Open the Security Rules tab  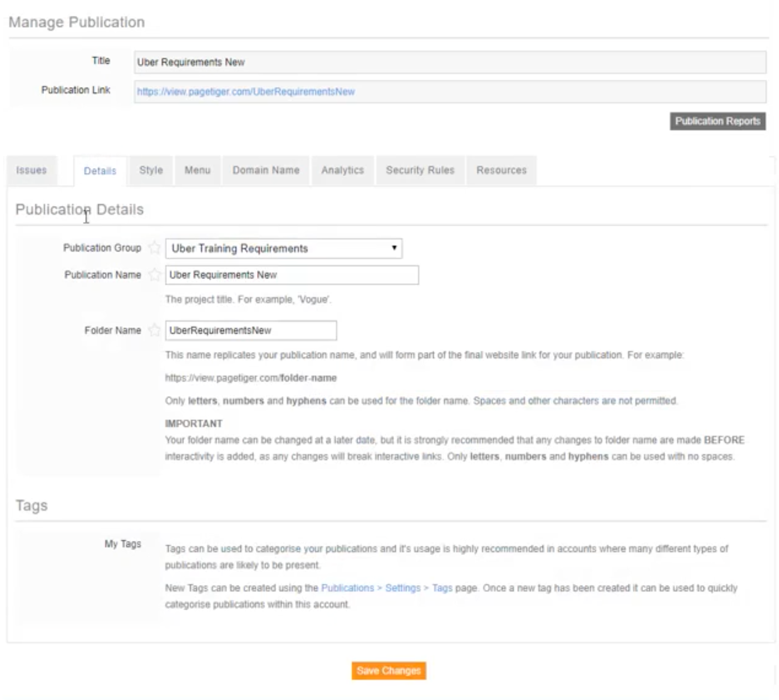click(420, 170)
